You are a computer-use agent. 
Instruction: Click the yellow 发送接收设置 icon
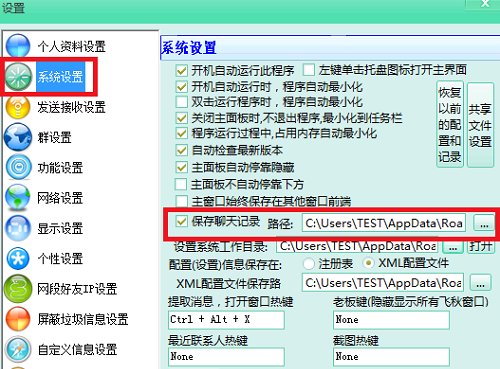(18, 107)
